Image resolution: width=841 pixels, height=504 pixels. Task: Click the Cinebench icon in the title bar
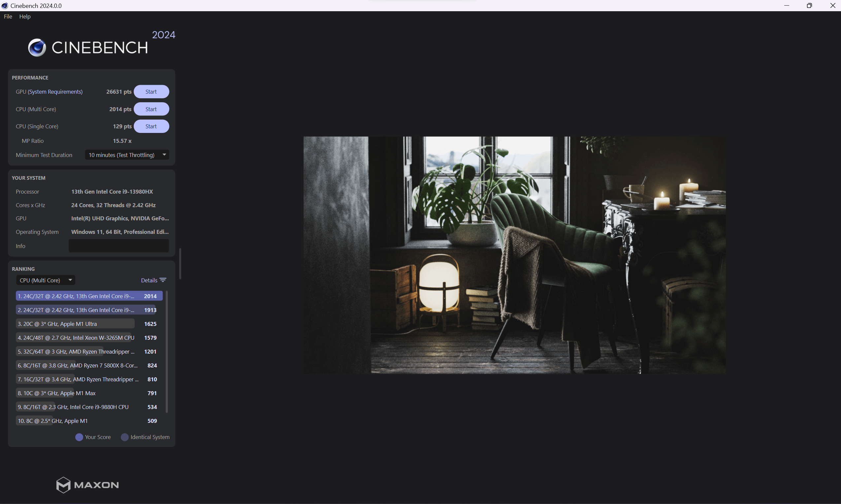coord(5,5)
